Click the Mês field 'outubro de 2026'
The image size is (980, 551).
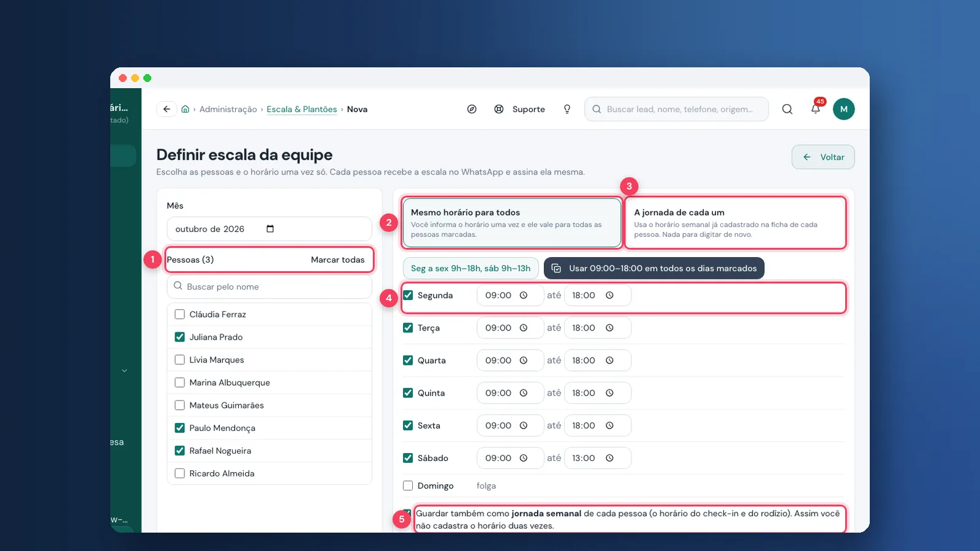(269, 229)
